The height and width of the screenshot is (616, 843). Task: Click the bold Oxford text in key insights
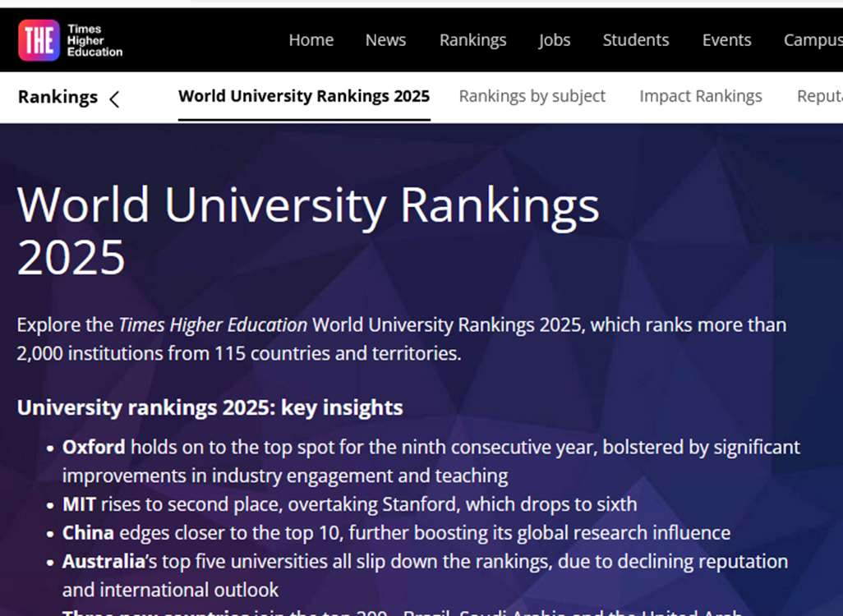(94, 448)
